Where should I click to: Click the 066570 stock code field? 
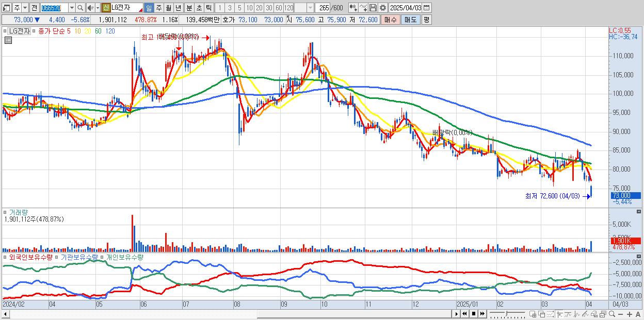point(55,8)
